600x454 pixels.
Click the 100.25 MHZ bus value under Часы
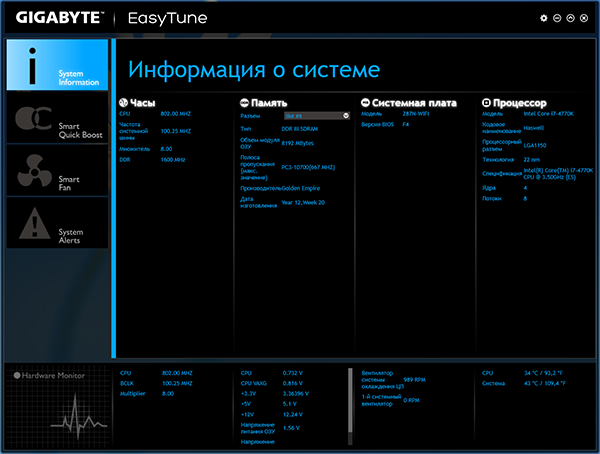[176, 131]
